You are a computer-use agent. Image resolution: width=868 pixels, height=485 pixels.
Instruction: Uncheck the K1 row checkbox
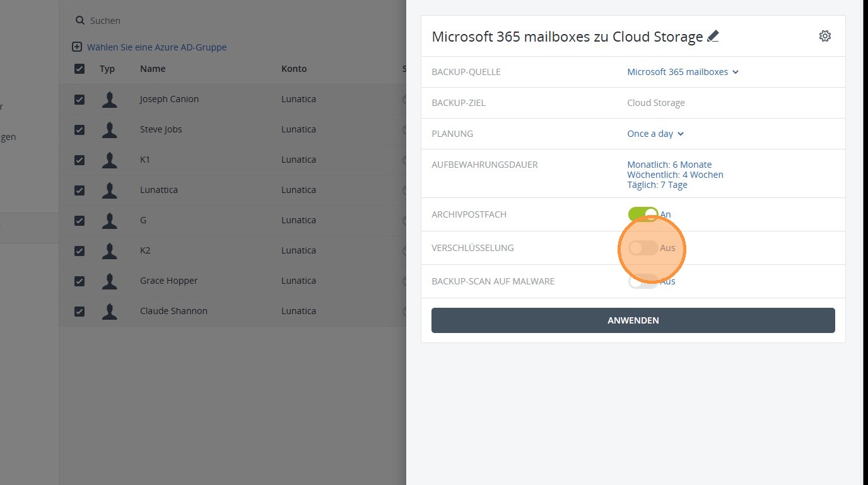79,160
